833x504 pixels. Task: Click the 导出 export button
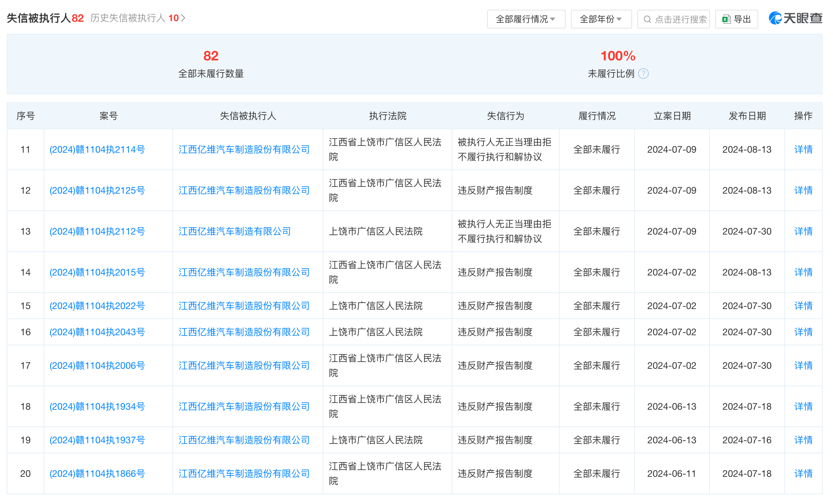pos(736,19)
